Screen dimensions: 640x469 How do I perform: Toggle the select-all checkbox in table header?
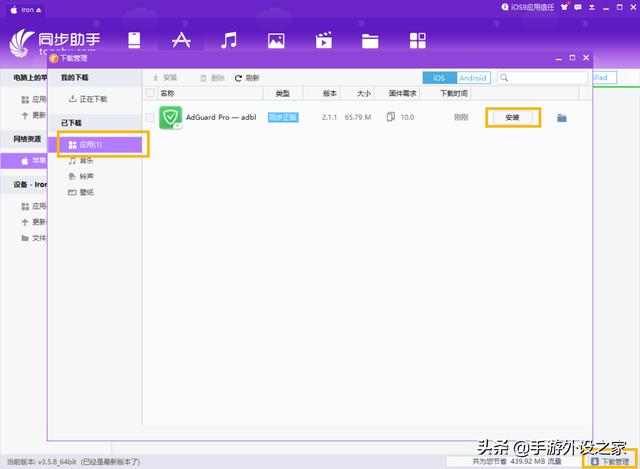(x=150, y=93)
